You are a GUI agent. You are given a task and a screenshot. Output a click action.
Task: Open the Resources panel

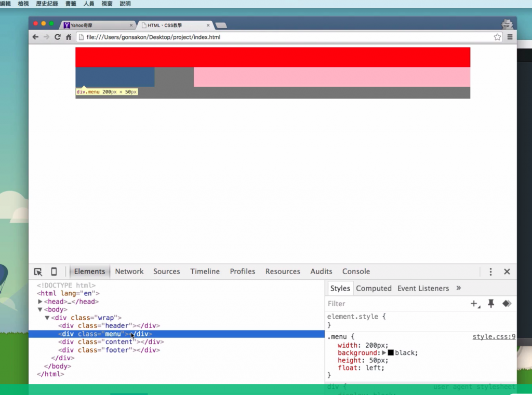(283, 271)
